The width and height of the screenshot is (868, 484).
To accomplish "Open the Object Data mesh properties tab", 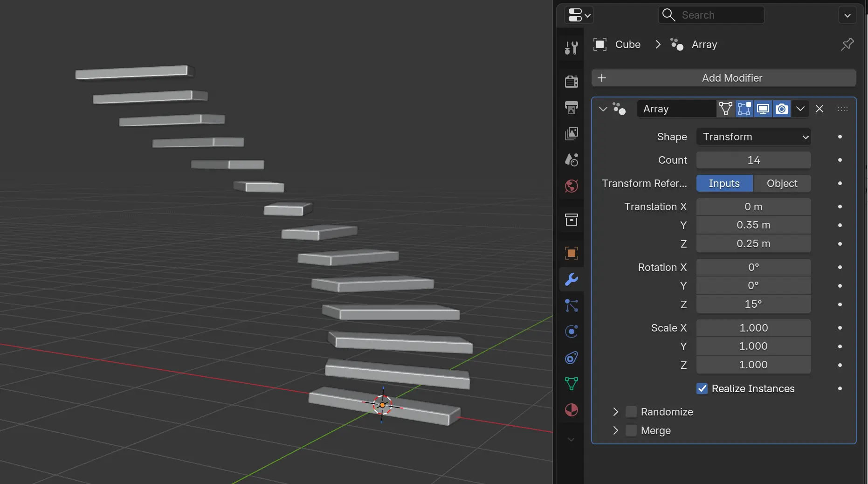I will pos(572,384).
